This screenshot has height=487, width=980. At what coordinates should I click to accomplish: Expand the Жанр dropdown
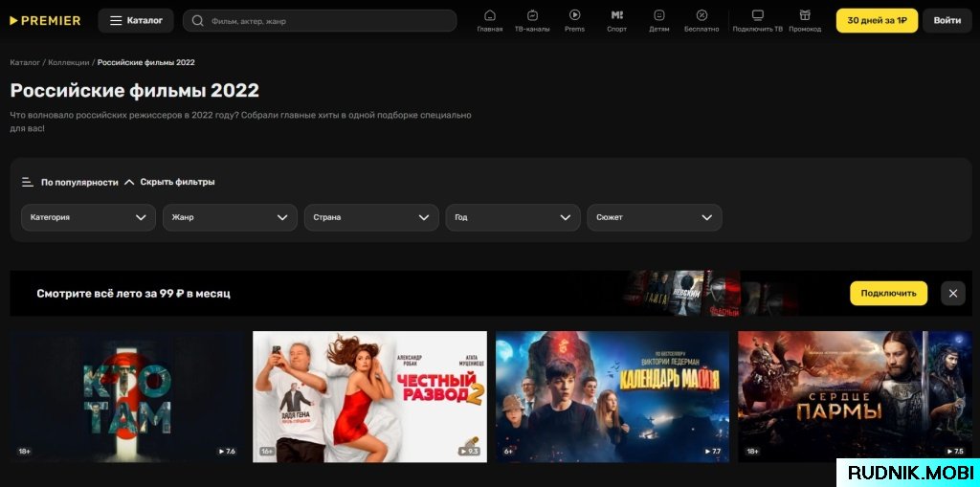pos(230,217)
